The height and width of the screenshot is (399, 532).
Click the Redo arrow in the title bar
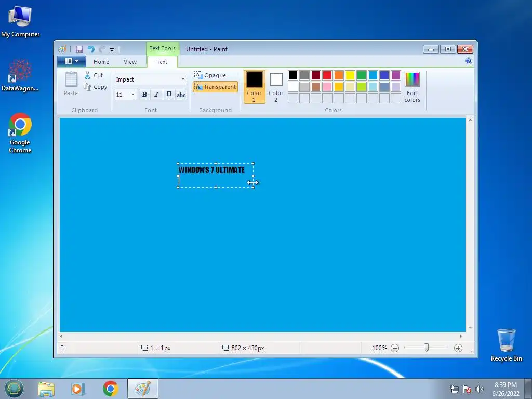click(x=102, y=49)
